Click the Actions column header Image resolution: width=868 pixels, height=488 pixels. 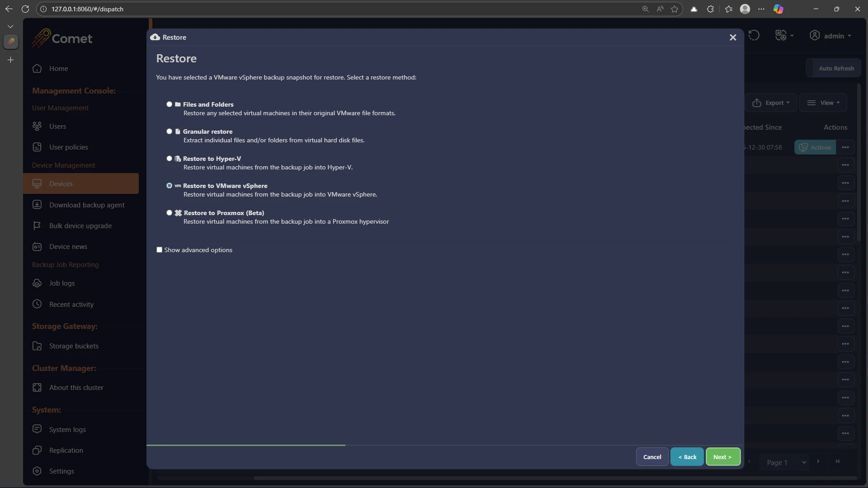point(835,127)
